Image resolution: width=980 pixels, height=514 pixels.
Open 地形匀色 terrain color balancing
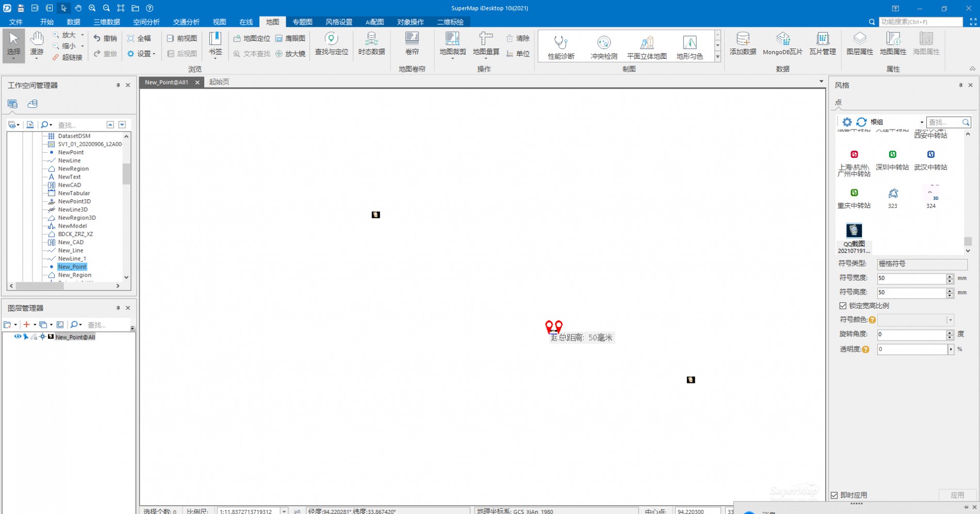click(x=690, y=47)
